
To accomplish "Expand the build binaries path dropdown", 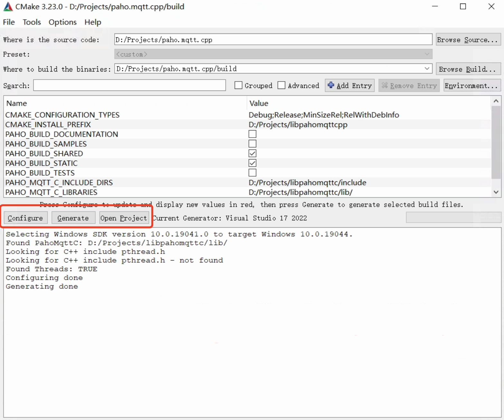I will click(427, 69).
